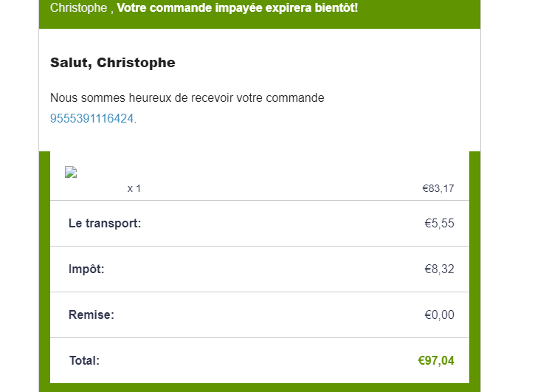
Task: Click the "Impôt:" label
Action: click(86, 269)
